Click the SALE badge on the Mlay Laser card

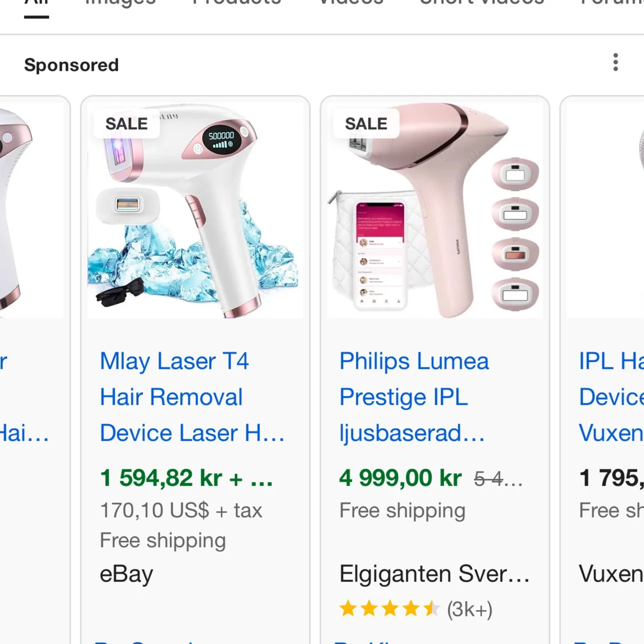tap(127, 124)
